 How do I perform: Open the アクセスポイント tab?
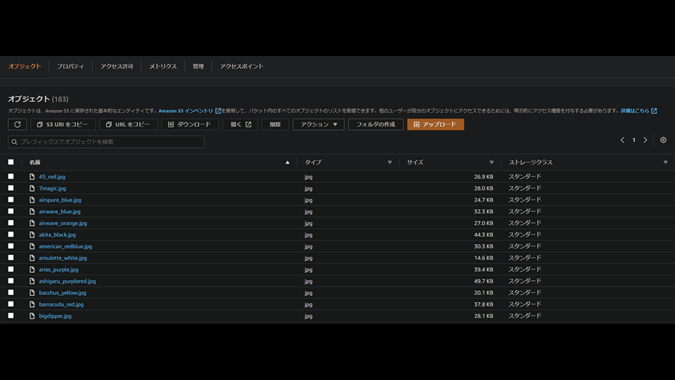(x=242, y=66)
